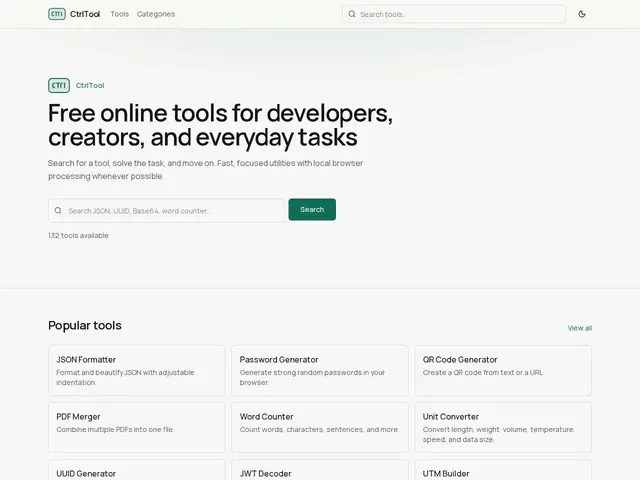The height and width of the screenshot is (480, 640).
Task: Focus the header "Search tools" field
Action: [x=454, y=14]
